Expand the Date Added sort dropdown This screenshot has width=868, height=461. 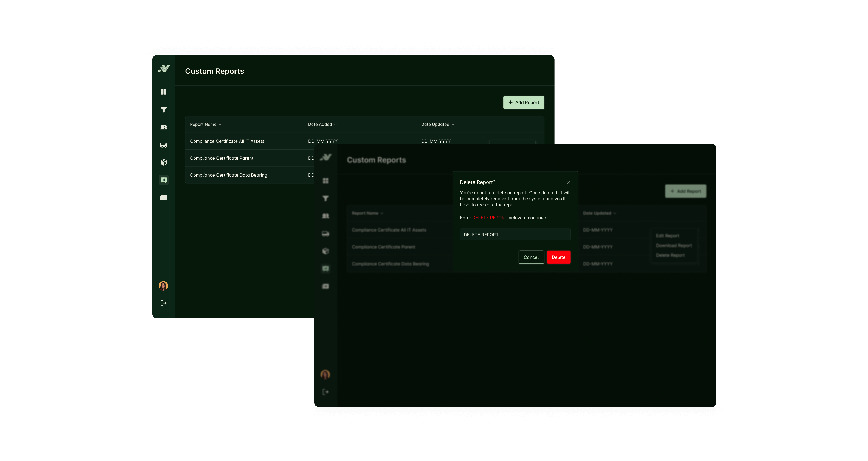335,125
